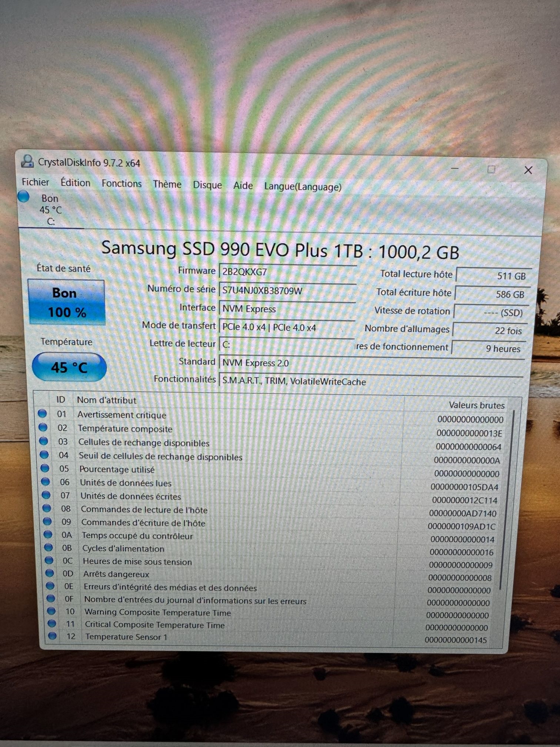
Task: Click the Numéro de série field
Action: (x=287, y=290)
